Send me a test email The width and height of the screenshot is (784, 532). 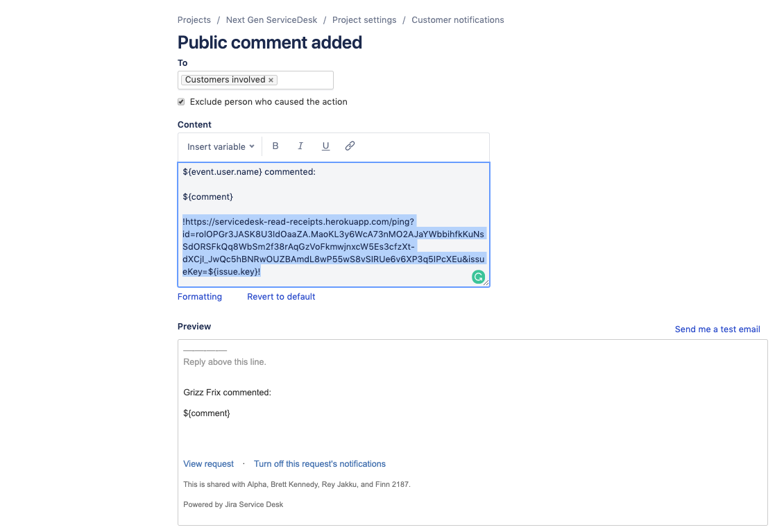tap(717, 329)
